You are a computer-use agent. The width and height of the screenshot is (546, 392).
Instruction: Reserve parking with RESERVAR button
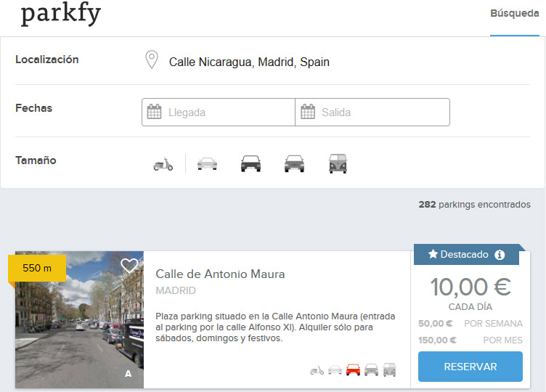click(x=470, y=367)
